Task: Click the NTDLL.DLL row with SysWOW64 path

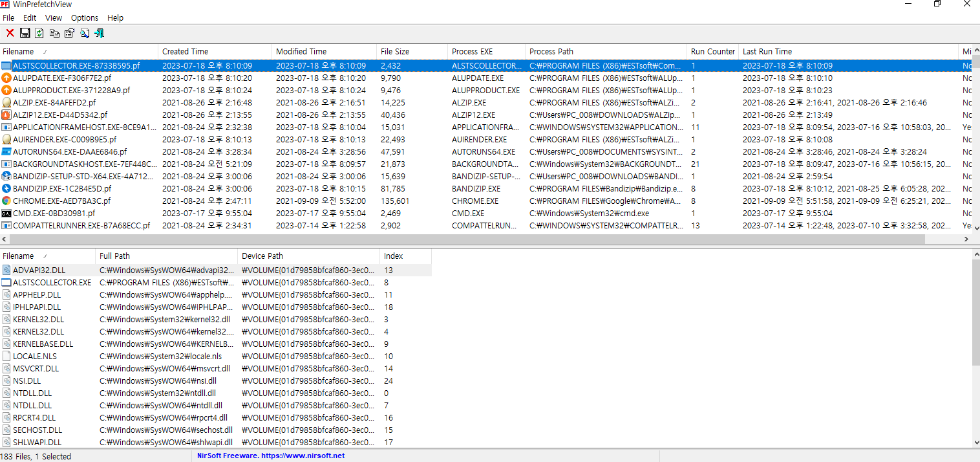Action: 216,406
